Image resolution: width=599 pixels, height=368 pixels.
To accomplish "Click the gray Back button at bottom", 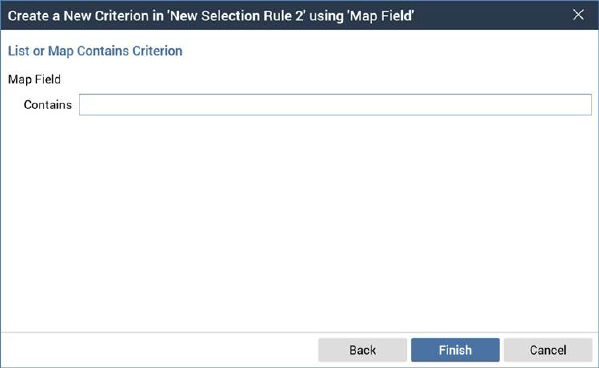I will pyautogui.click(x=362, y=350).
